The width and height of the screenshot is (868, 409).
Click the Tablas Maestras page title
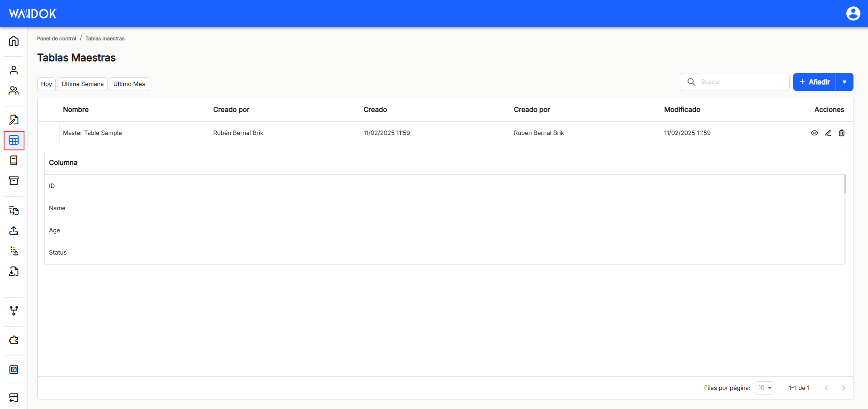pyautogui.click(x=77, y=58)
